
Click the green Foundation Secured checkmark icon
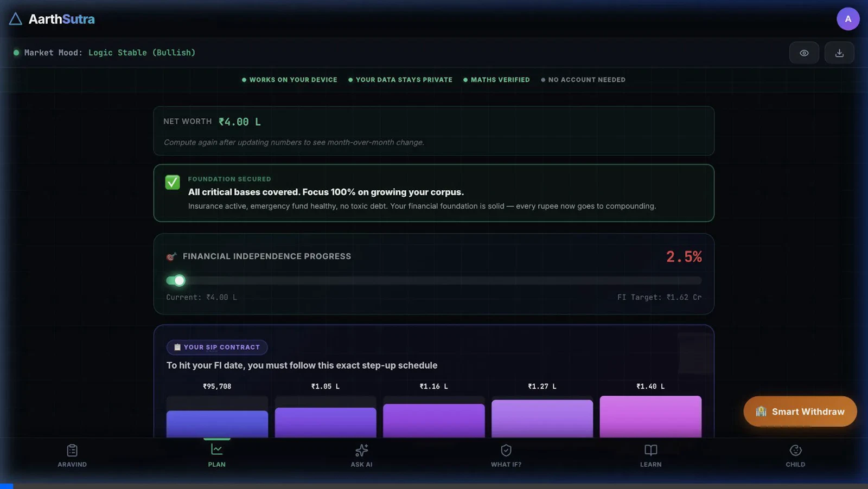tap(173, 182)
